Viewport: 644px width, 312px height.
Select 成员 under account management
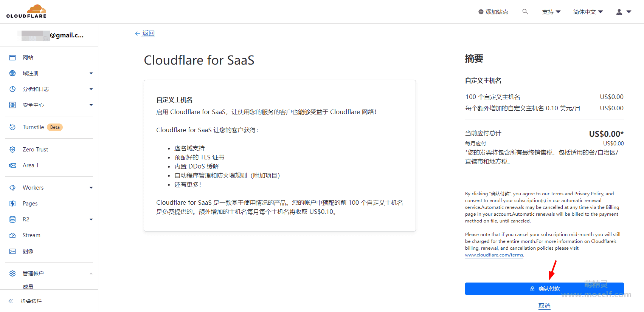28,287
